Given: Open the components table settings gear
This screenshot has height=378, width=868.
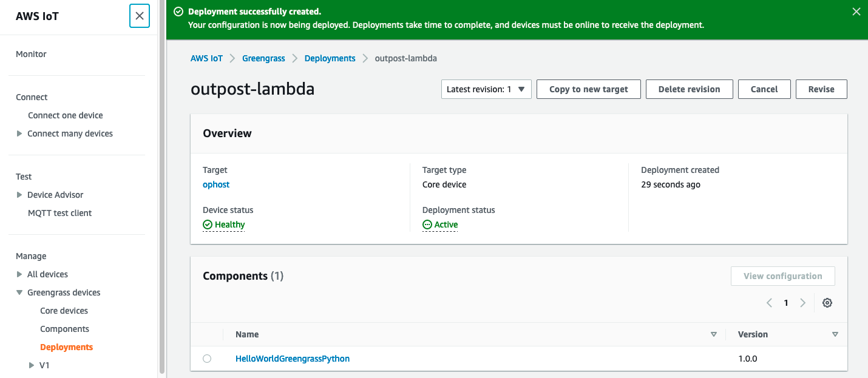Looking at the screenshot, I should click(x=827, y=303).
